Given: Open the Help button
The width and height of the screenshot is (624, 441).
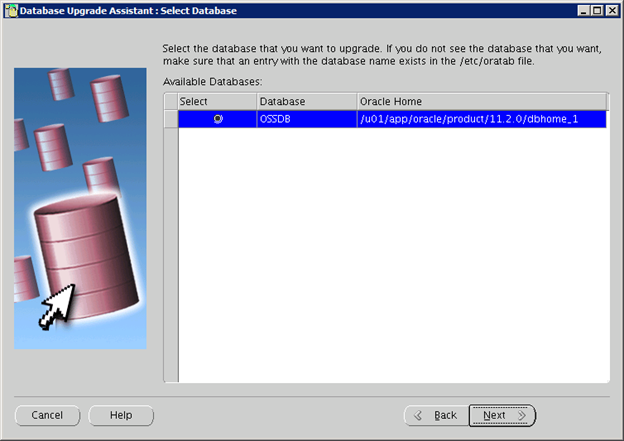Looking at the screenshot, I should pos(121,416).
